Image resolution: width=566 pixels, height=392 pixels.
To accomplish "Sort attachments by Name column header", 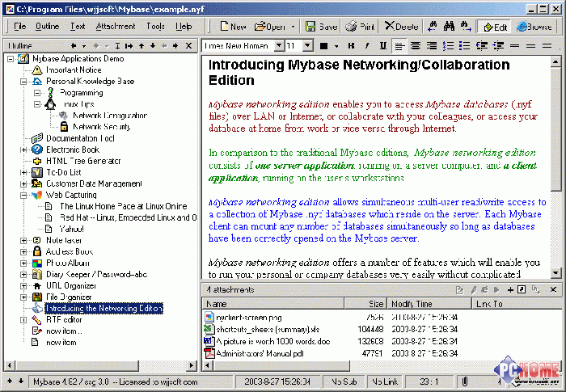I will (273, 304).
